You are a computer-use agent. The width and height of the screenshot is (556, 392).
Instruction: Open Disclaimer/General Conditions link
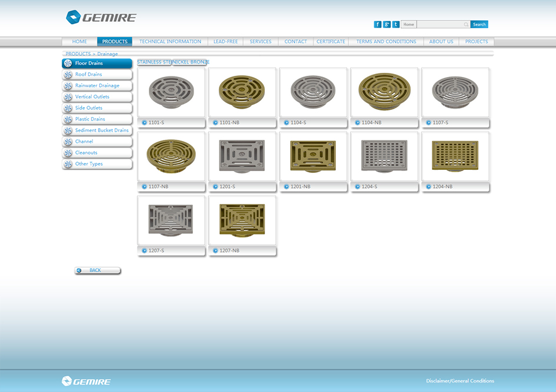pyautogui.click(x=460, y=381)
